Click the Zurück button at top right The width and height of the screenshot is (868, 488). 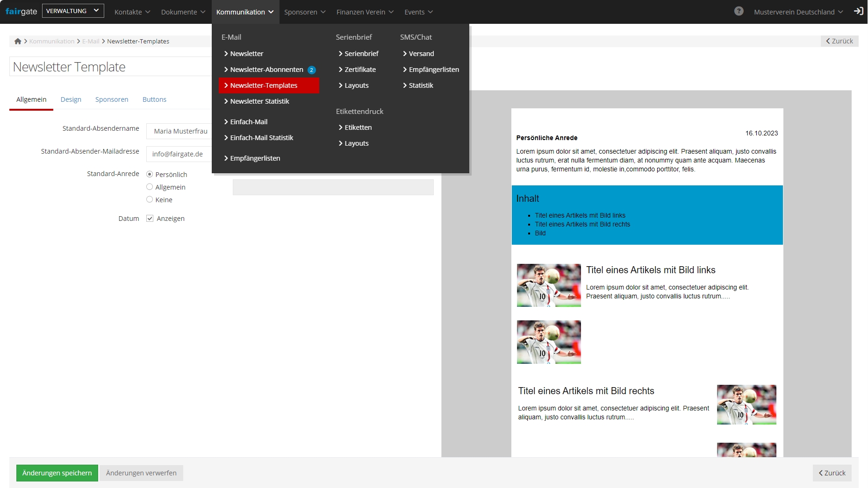click(839, 41)
